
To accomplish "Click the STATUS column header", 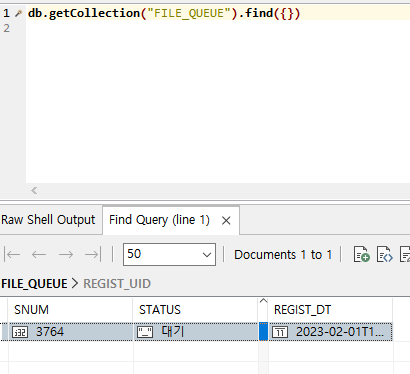I will [196, 310].
